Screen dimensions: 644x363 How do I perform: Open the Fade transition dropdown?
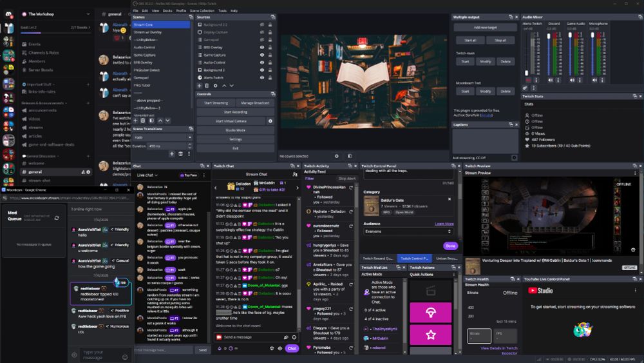163,137
